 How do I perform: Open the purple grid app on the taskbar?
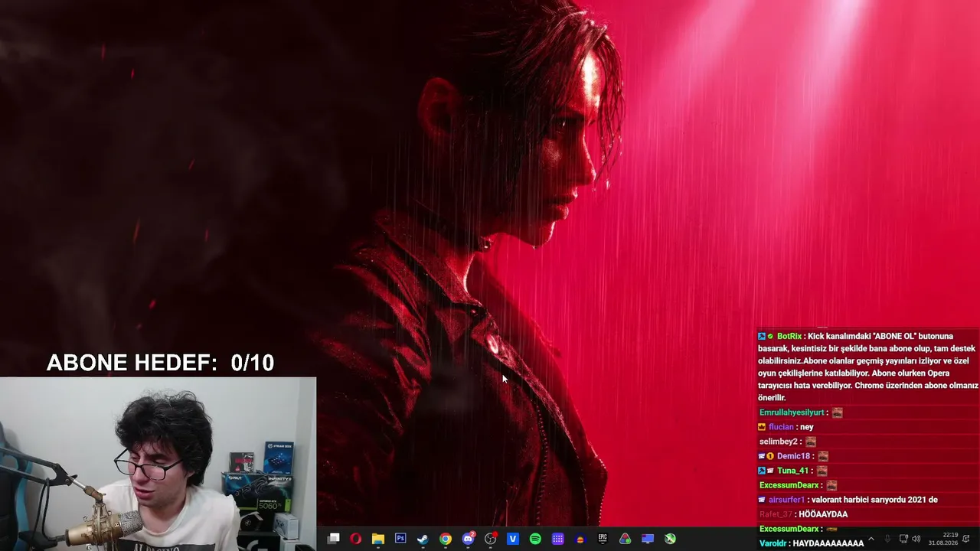tap(558, 539)
